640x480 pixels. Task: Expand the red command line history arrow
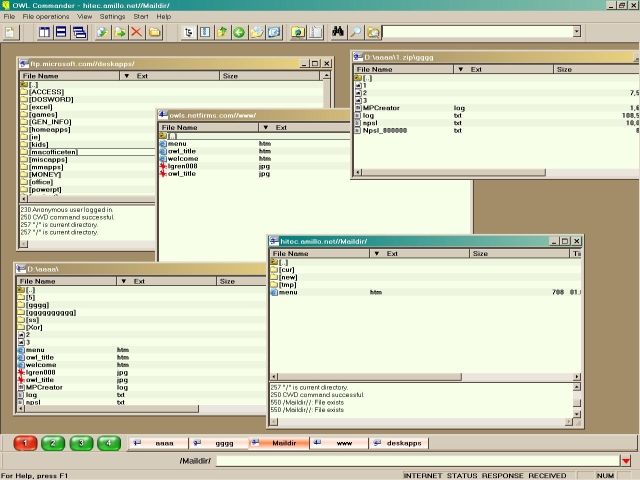coord(625,461)
